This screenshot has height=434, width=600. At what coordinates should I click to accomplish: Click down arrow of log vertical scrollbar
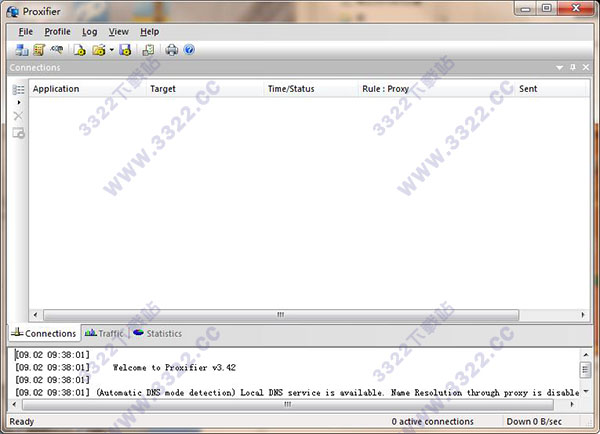(x=586, y=391)
